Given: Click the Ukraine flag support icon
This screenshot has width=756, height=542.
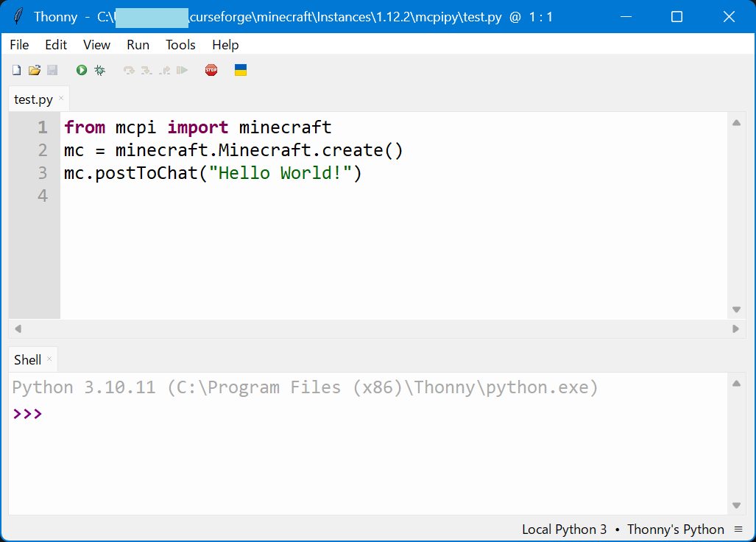Looking at the screenshot, I should (x=241, y=71).
